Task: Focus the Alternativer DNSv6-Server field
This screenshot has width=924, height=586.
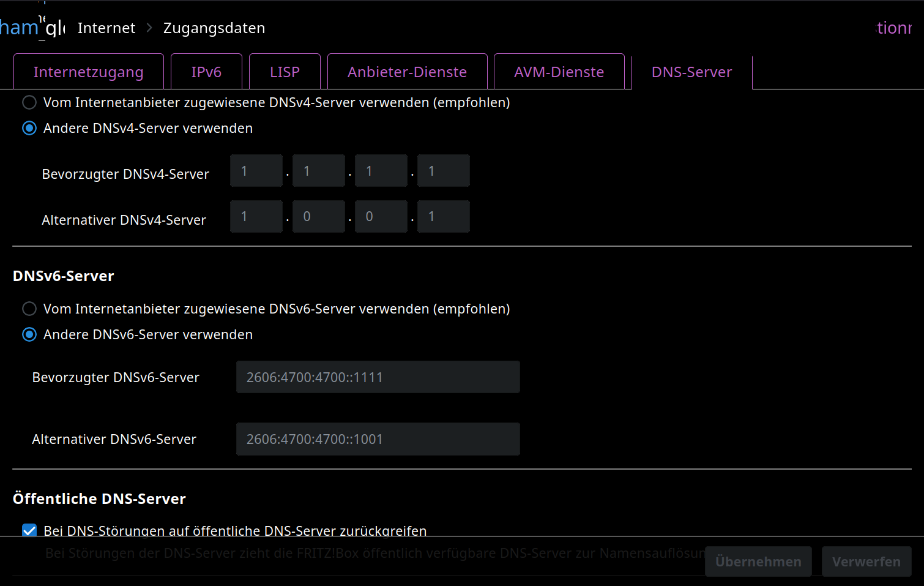Action: (x=378, y=439)
